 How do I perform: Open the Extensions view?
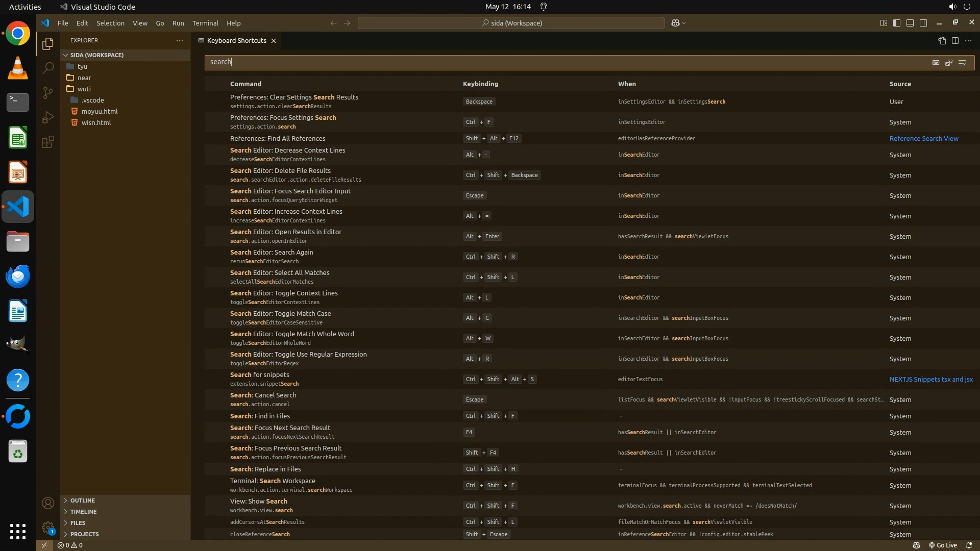click(x=48, y=142)
